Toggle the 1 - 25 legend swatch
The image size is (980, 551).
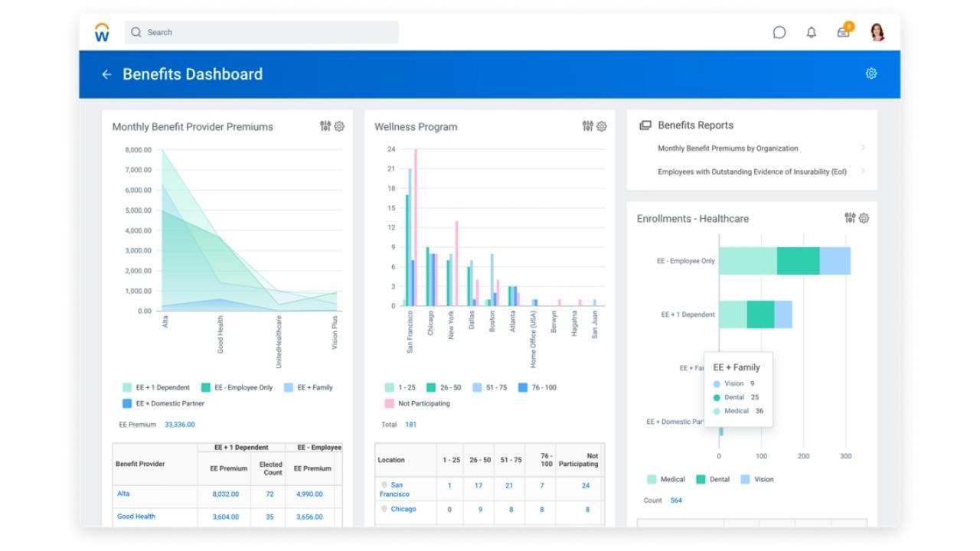coord(390,387)
